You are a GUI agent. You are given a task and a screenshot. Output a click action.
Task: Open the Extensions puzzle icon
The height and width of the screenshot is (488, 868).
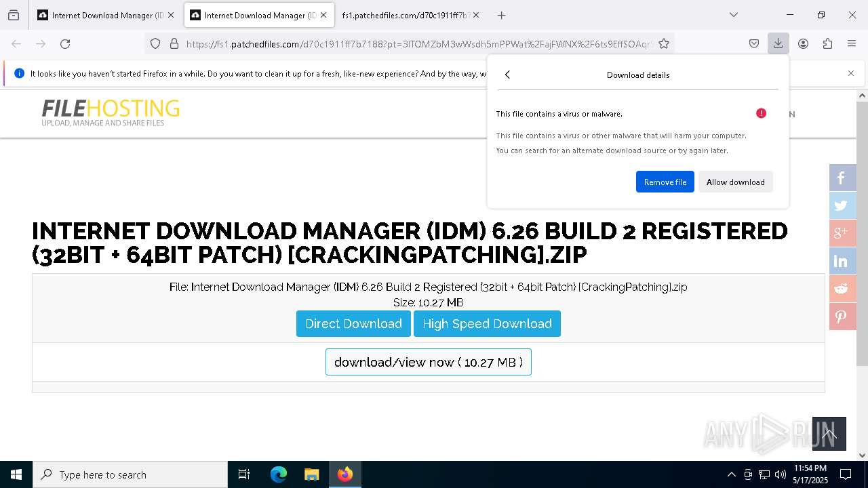point(827,43)
